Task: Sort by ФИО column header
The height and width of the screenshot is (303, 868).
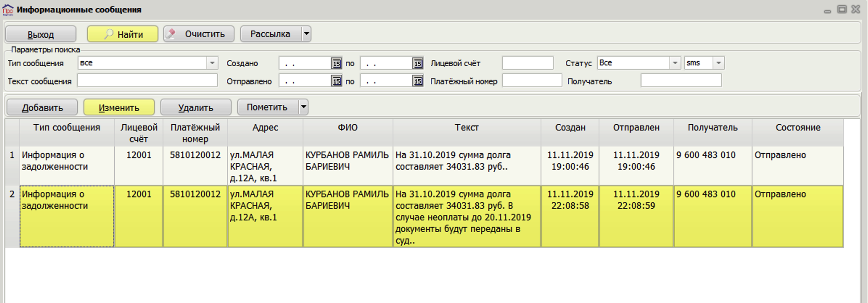Action: (x=348, y=133)
